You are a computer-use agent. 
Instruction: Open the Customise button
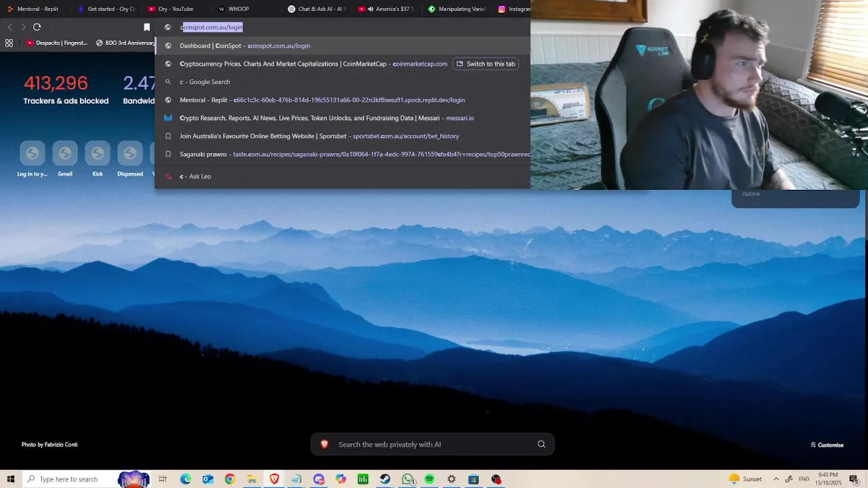click(x=827, y=445)
